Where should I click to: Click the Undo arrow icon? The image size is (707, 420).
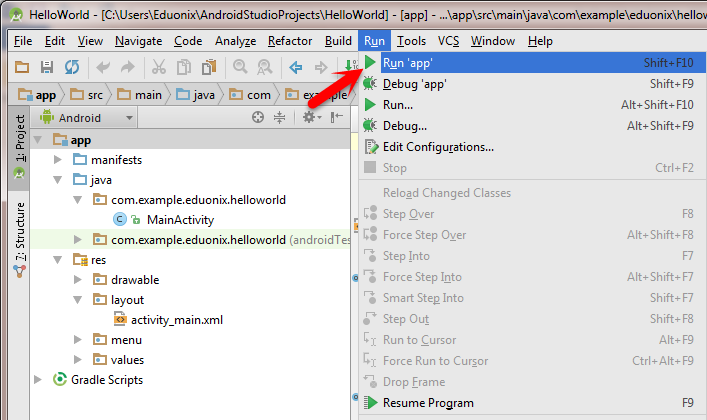tap(103, 67)
